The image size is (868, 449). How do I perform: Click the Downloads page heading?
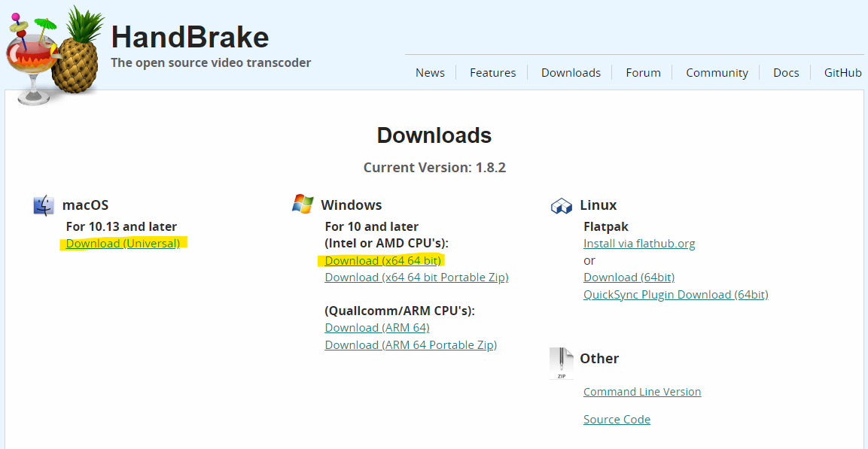point(434,135)
